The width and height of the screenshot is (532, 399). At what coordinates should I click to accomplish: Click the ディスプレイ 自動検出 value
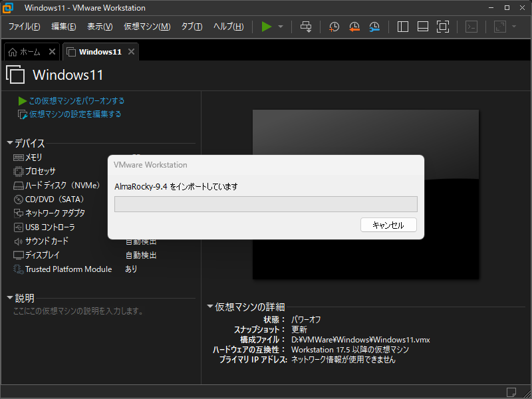pyautogui.click(x=141, y=255)
